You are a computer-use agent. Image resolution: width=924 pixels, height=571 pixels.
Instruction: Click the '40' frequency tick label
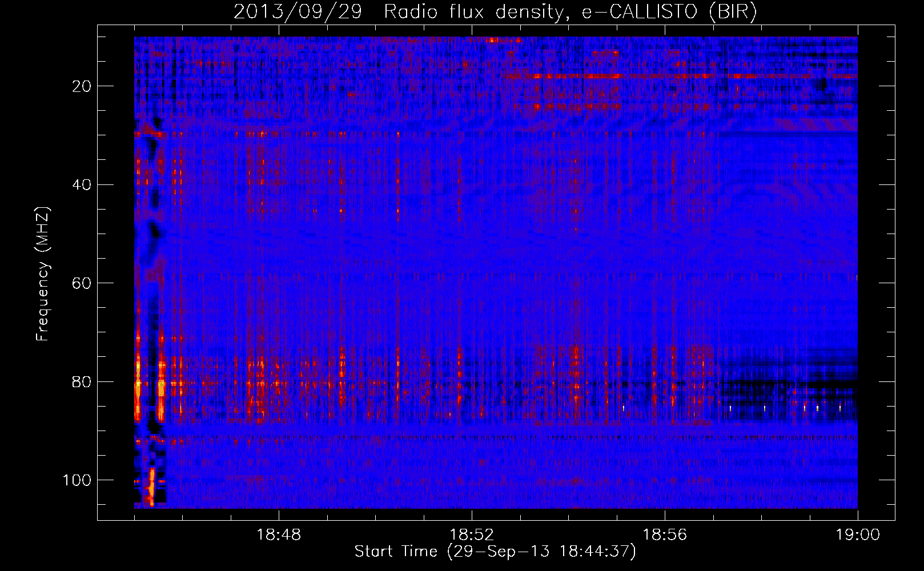(x=82, y=184)
